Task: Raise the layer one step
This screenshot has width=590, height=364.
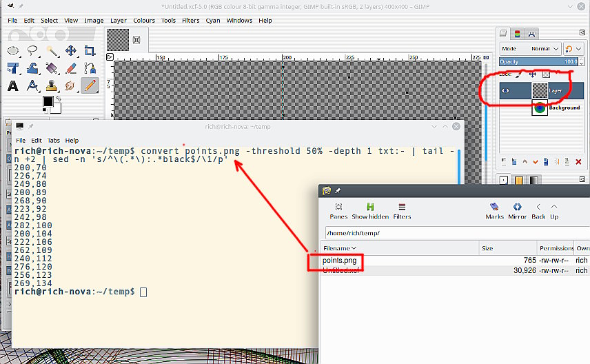Action: [525, 162]
